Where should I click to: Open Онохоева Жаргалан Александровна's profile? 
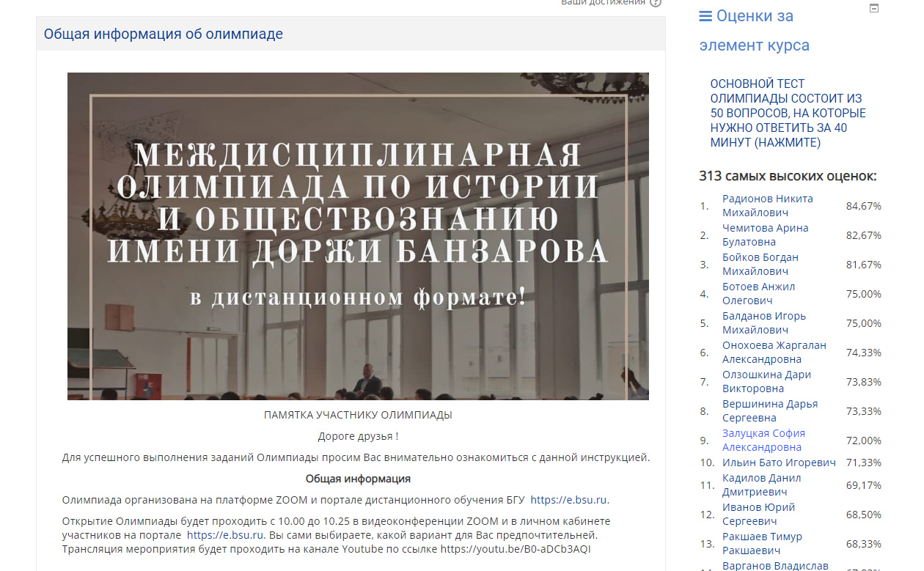(x=774, y=352)
